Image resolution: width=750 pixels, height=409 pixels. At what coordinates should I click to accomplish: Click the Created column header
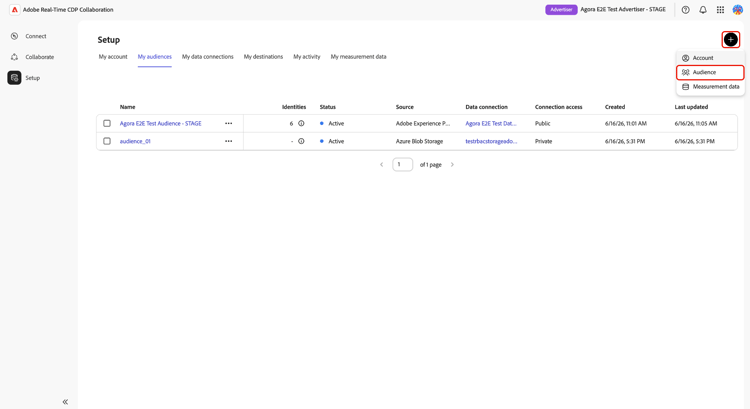615,107
